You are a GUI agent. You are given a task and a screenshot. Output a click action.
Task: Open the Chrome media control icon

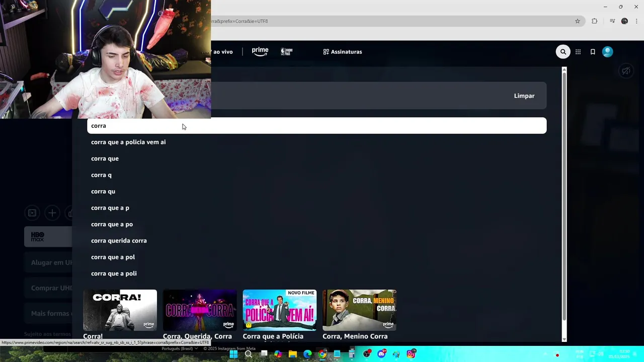coord(612,21)
